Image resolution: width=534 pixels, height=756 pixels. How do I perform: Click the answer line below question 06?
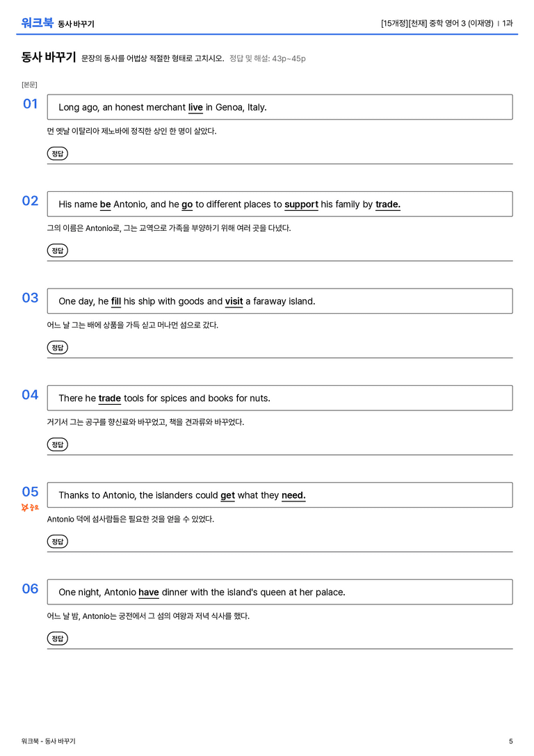click(280, 648)
